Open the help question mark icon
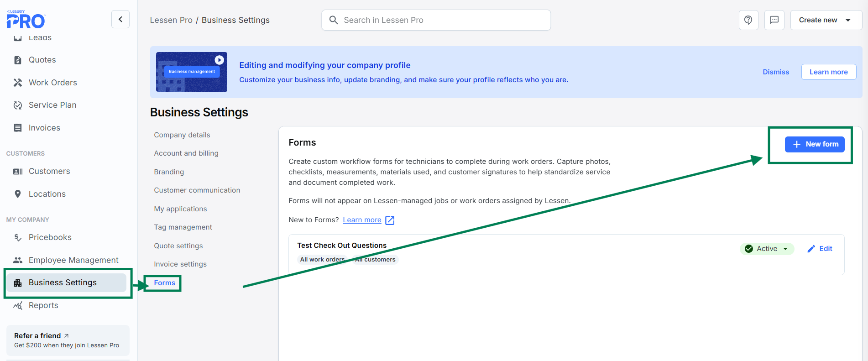Viewport: 868px width, 361px height. click(x=748, y=20)
